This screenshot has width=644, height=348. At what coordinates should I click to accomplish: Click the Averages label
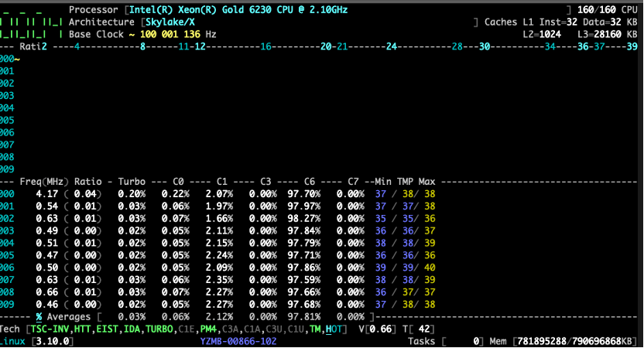click(69, 317)
